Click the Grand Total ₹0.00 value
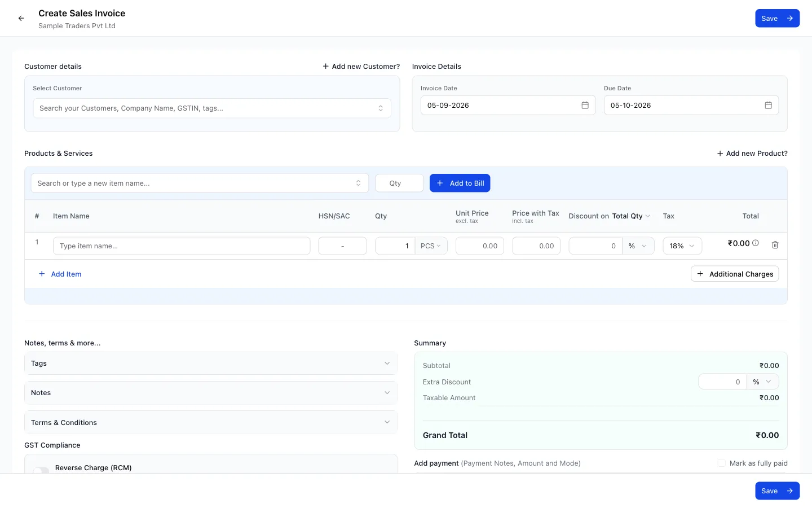Image resolution: width=812 pixels, height=508 pixels. coord(767,435)
